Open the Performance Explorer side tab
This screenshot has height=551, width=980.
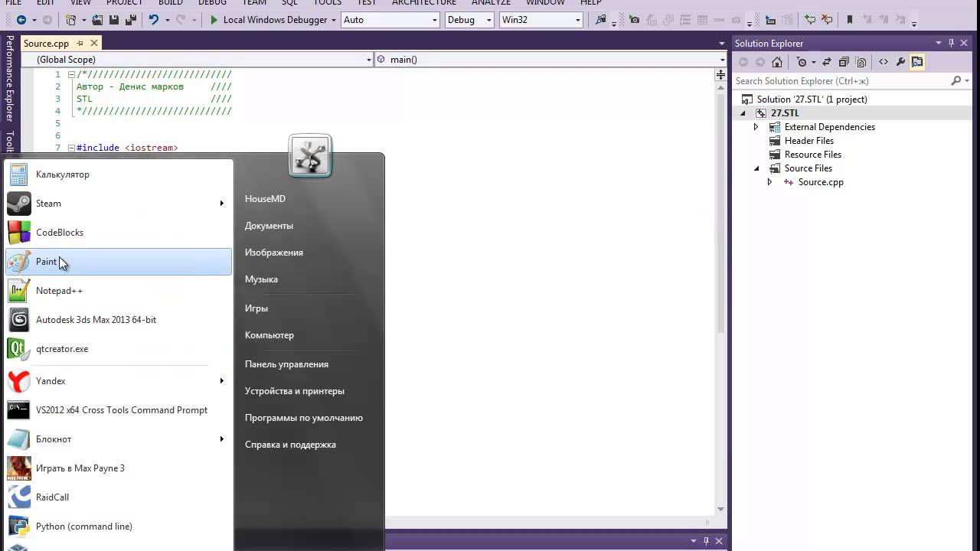9,79
